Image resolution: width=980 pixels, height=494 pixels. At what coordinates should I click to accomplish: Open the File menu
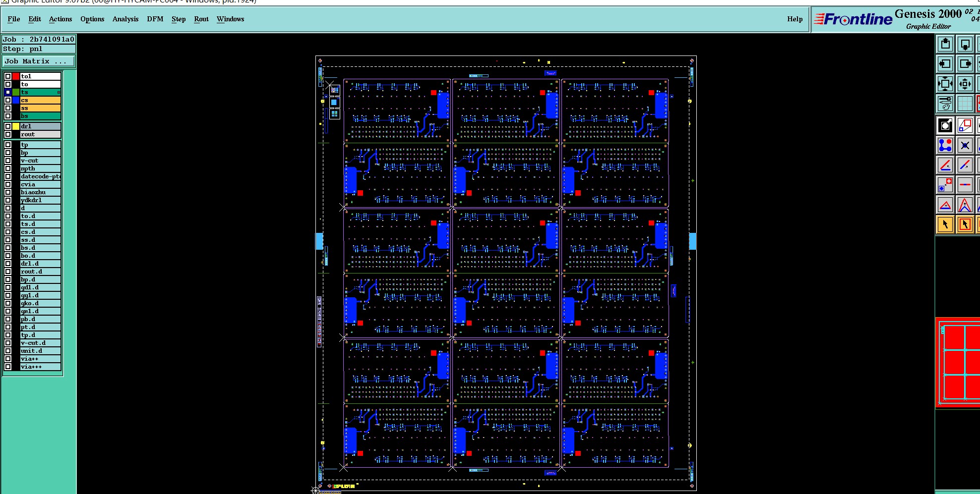(x=14, y=19)
